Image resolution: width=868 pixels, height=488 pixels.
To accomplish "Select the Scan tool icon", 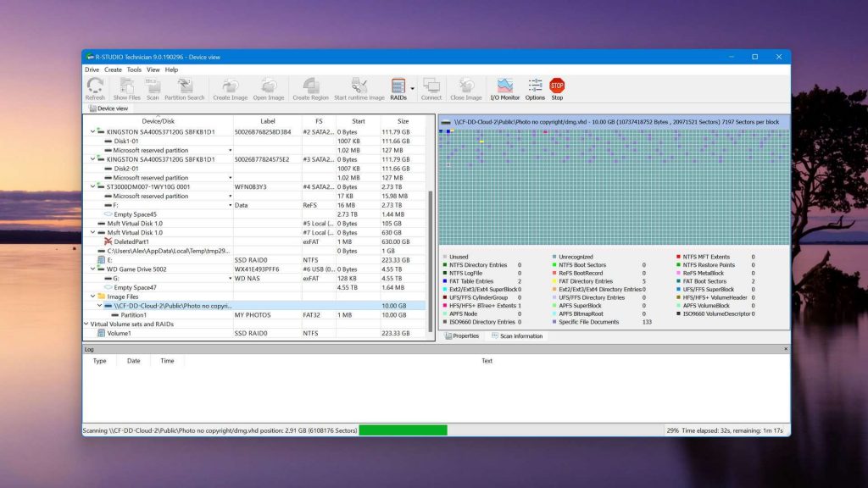I will pos(152,87).
